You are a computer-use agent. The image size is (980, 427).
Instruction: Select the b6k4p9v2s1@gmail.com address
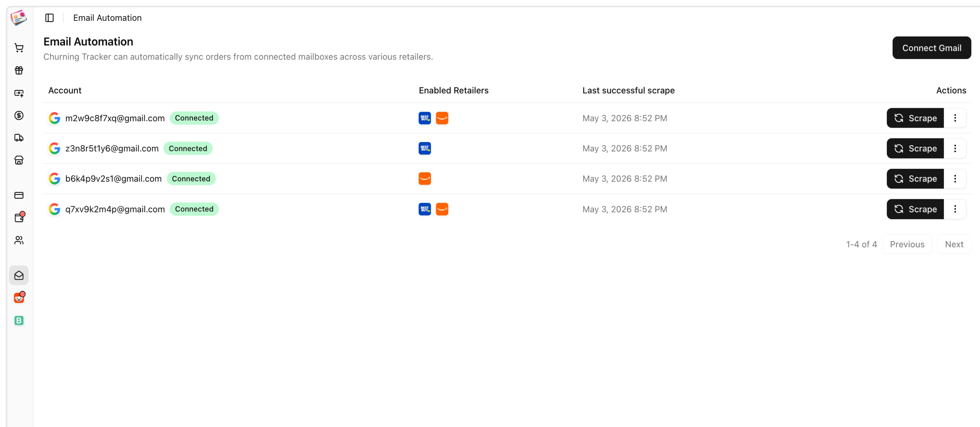(x=113, y=179)
